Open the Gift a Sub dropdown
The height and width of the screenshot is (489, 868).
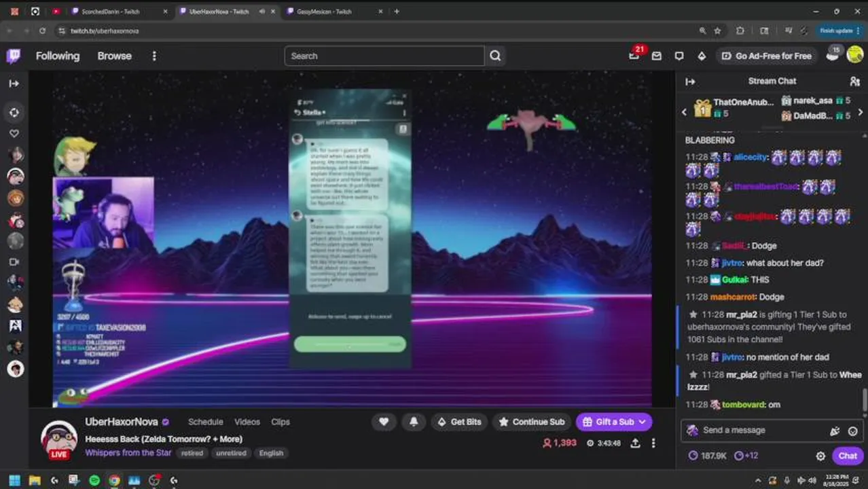point(614,422)
